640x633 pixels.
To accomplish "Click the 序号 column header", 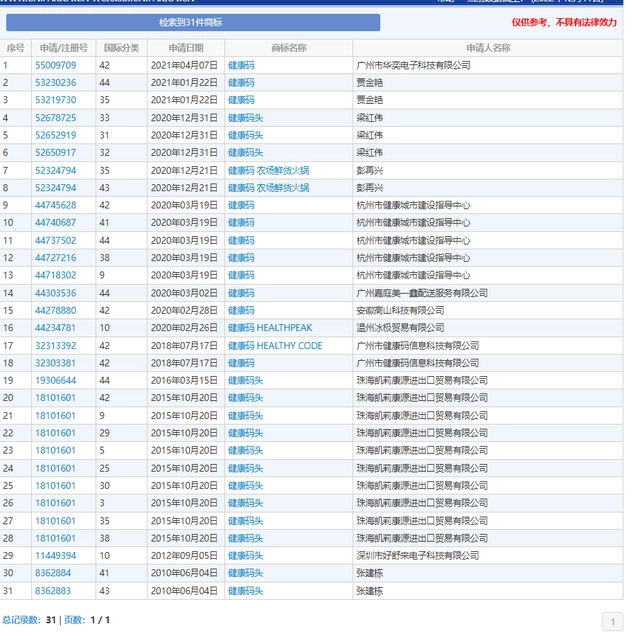I will point(16,48).
